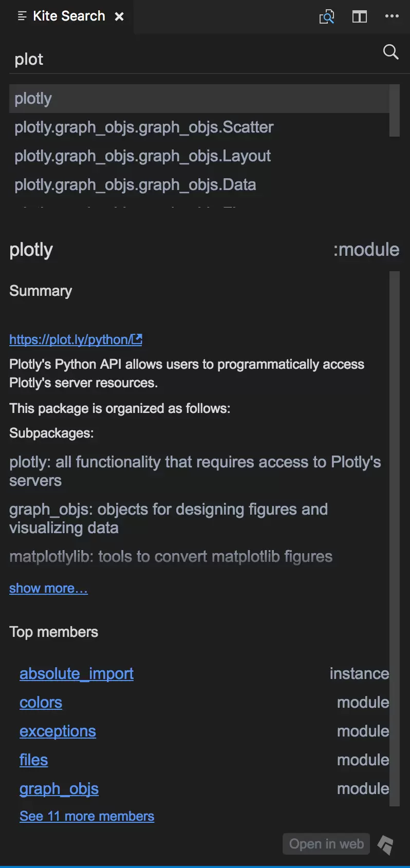Select plotly in the results list
This screenshot has width=410, height=868.
point(199,99)
